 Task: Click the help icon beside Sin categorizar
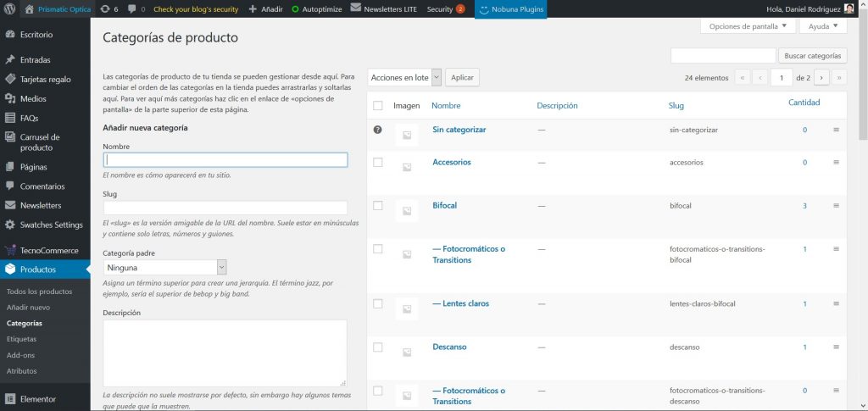(x=377, y=130)
